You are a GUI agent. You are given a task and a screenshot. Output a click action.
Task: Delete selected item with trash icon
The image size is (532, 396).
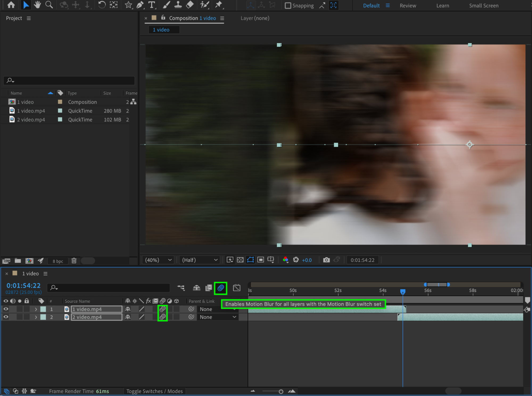74,261
